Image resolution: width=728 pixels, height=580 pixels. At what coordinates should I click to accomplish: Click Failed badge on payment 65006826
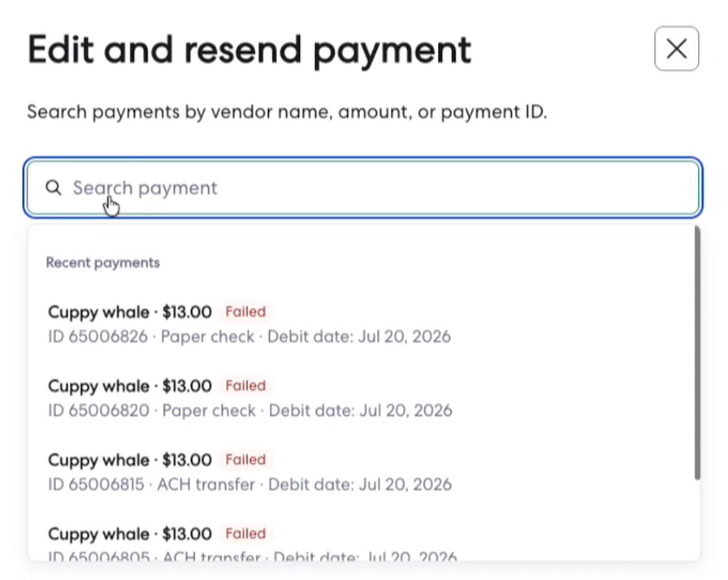(245, 311)
